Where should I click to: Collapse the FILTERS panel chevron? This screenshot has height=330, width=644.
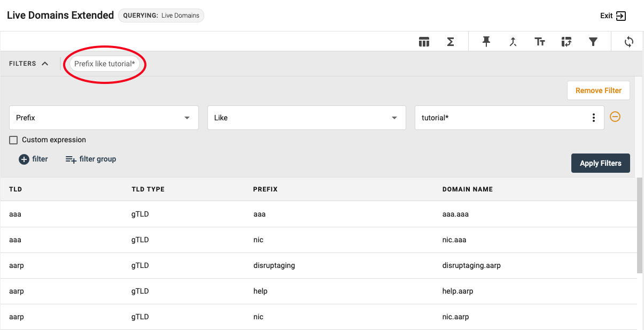click(x=45, y=64)
